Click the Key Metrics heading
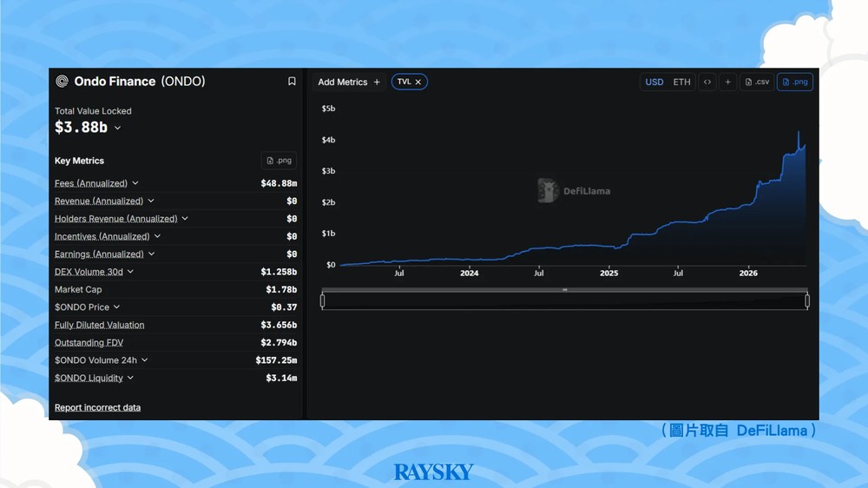Screen dimensions: 868x488 click(79, 161)
